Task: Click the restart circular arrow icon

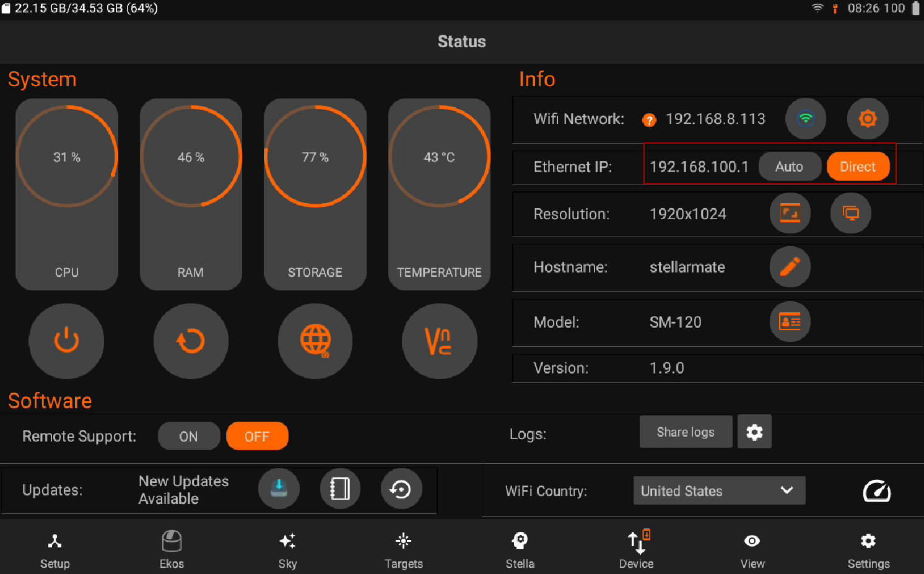Action: pos(191,341)
